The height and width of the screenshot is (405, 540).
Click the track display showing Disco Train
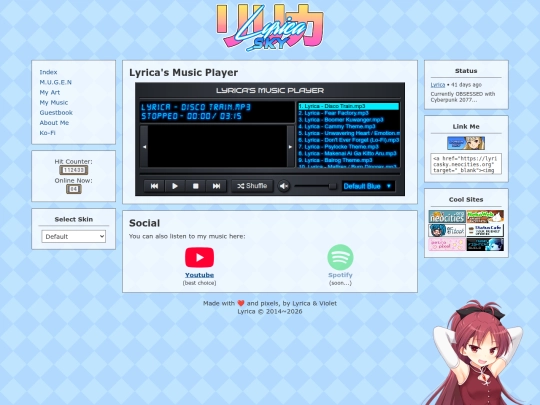[217, 112]
